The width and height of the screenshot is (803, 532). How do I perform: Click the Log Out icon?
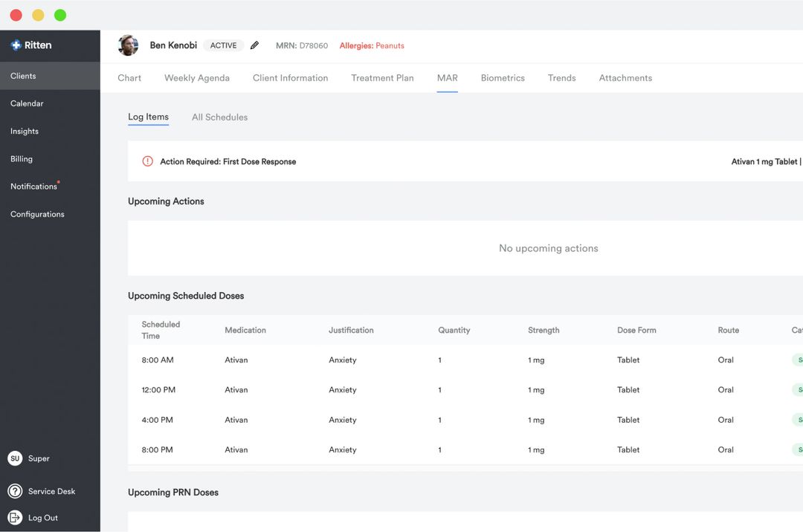(x=15, y=517)
